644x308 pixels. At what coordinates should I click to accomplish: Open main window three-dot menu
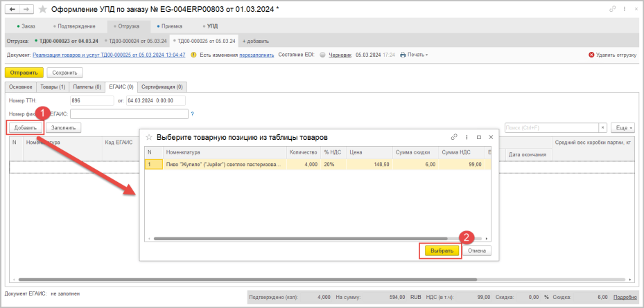coord(625,8)
